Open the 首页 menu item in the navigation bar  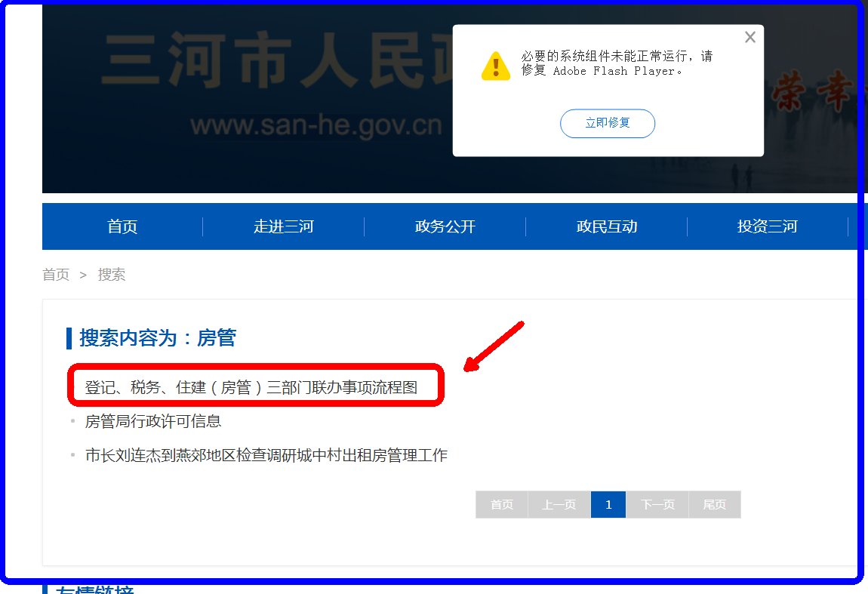pyautogui.click(x=122, y=226)
